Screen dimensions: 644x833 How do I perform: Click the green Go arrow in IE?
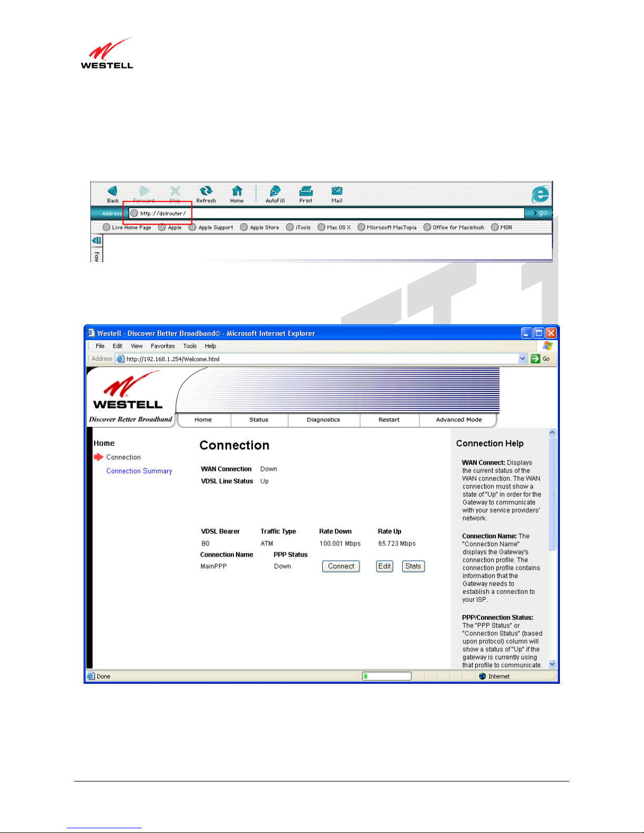point(536,359)
